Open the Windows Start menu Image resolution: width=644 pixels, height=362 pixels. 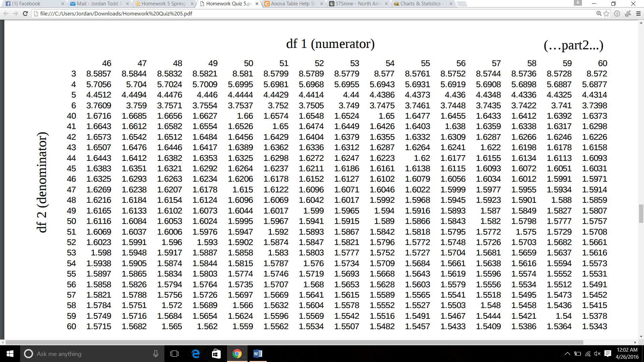[10, 354]
